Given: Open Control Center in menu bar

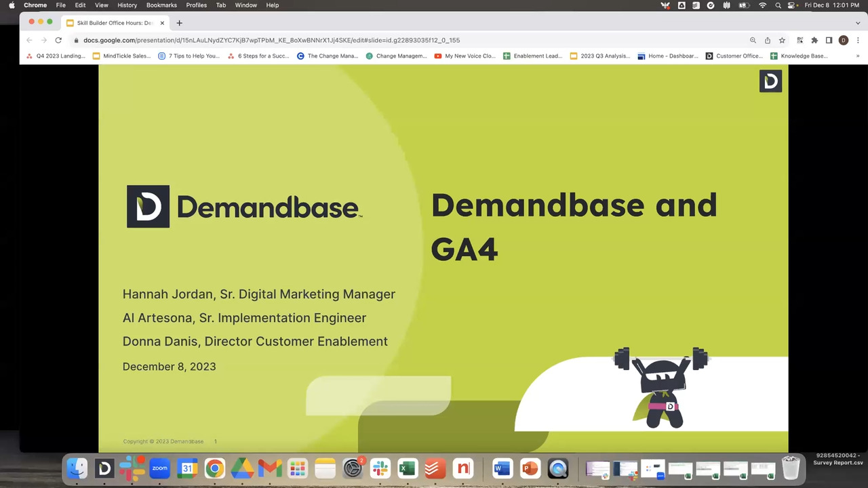Looking at the screenshot, I should tap(791, 5).
